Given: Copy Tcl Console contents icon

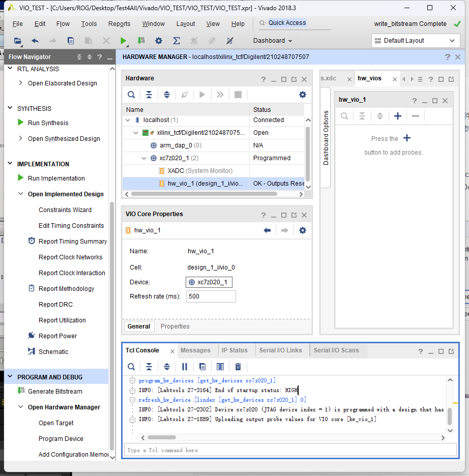Looking at the screenshot, I should [x=202, y=367].
